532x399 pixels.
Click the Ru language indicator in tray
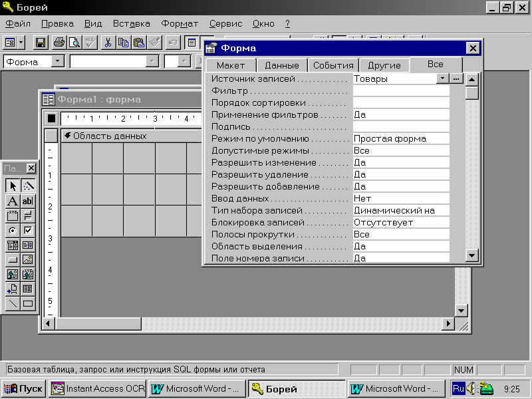click(458, 388)
